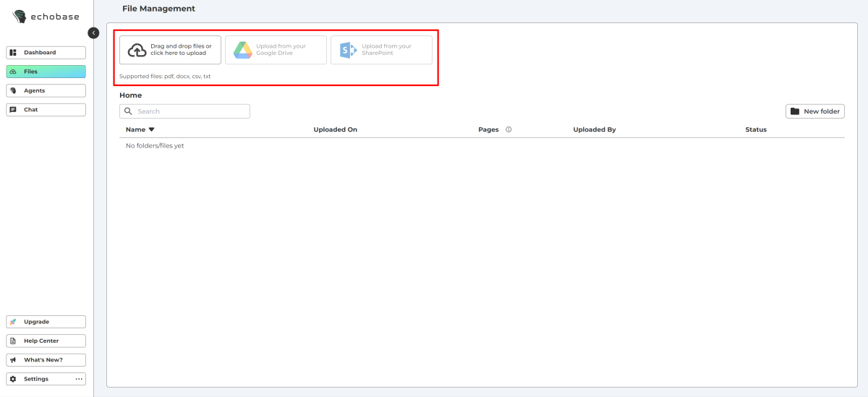The width and height of the screenshot is (868, 397).
Task: Focus the file Search field
Action: pyautogui.click(x=184, y=111)
